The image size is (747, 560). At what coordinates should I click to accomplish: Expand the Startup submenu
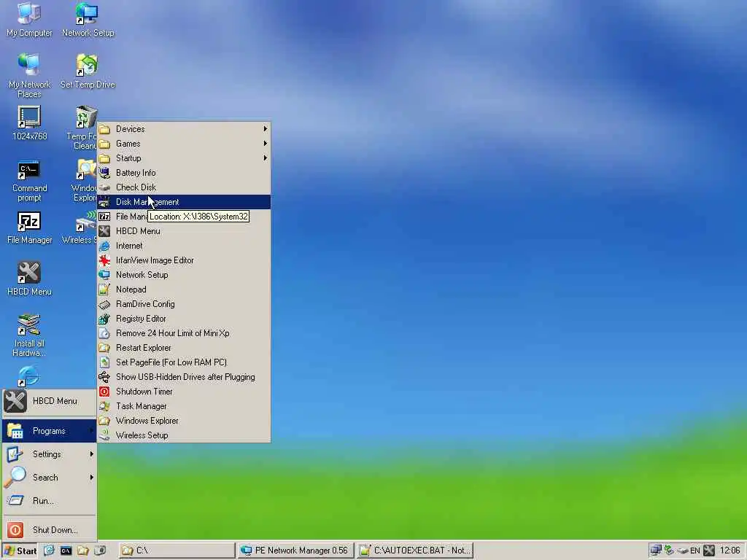[185, 158]
